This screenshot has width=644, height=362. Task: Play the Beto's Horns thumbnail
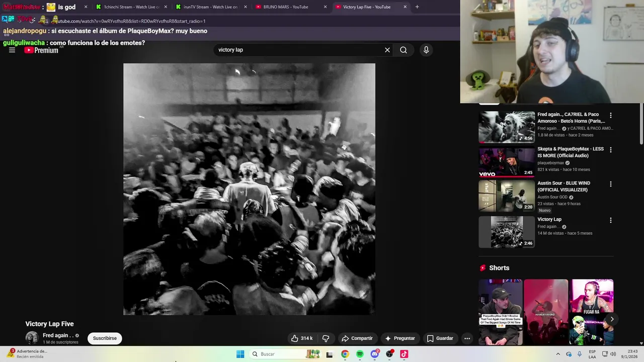[507, 127]
